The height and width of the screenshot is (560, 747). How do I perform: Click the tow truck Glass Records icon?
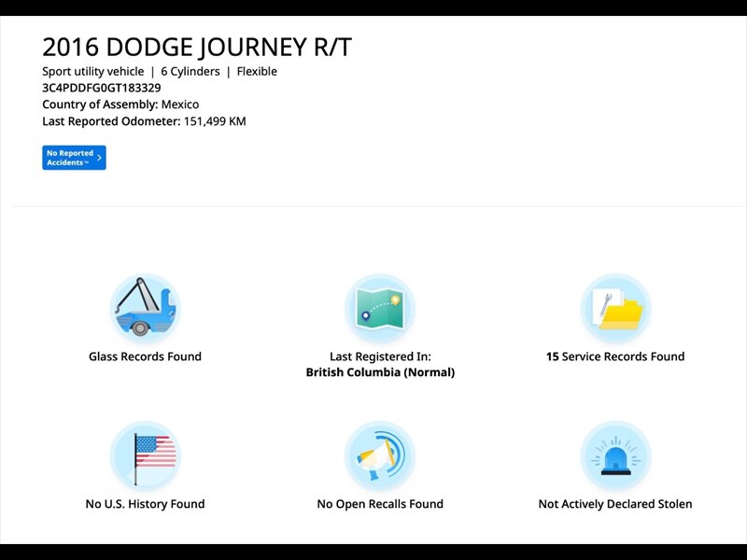click(x=146, y=308)
